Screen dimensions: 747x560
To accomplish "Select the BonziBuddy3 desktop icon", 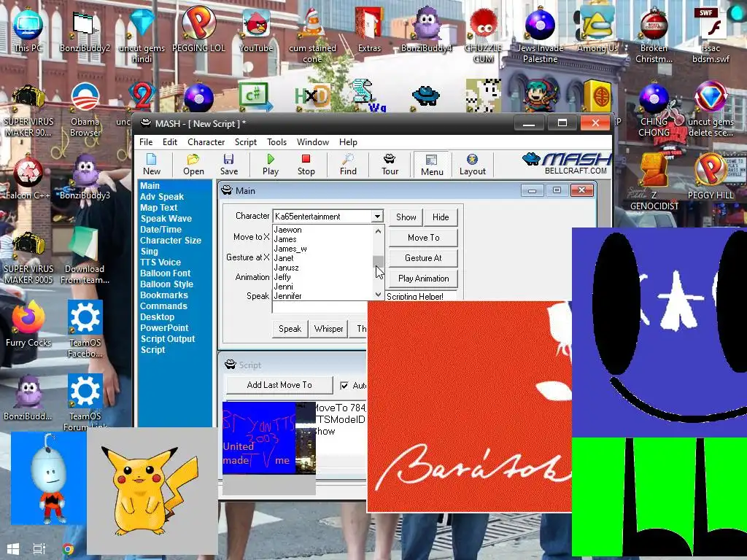I will 85,177.
